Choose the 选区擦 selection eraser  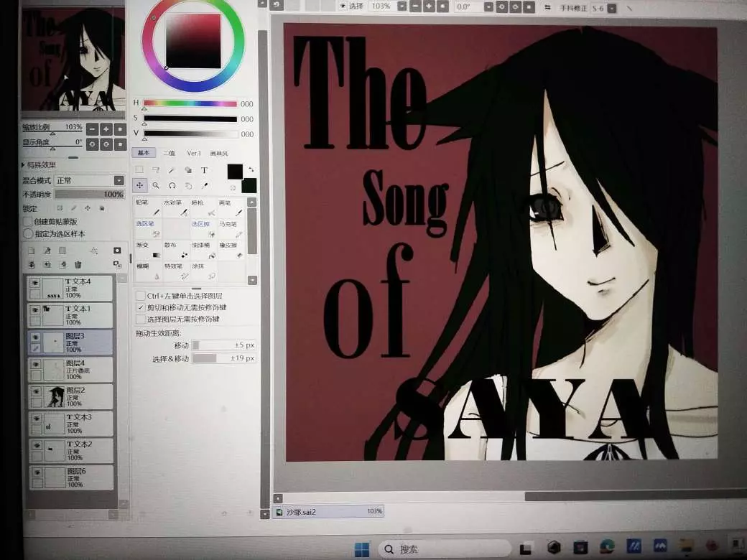coord(203,228)
